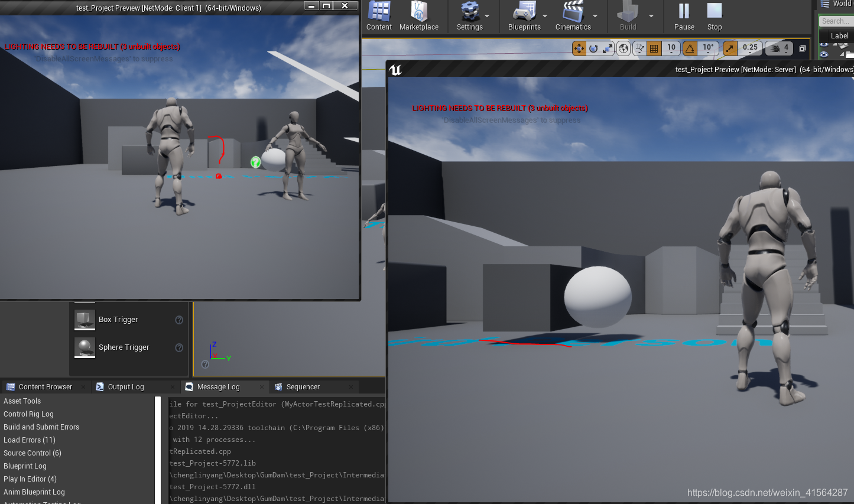
Task: Click World Outliner panel icon
Action: [x=825, y=4]
